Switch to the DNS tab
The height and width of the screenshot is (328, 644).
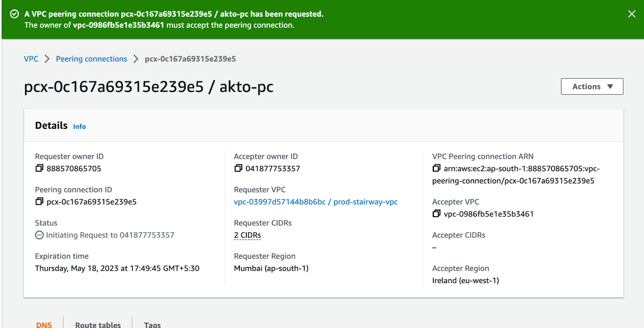tap(44, 324)
